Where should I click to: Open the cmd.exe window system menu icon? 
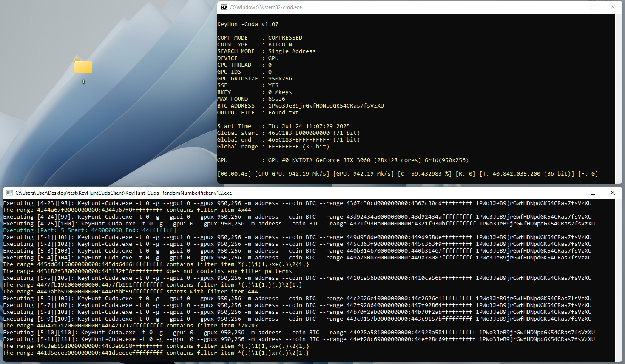pos(224,7)
